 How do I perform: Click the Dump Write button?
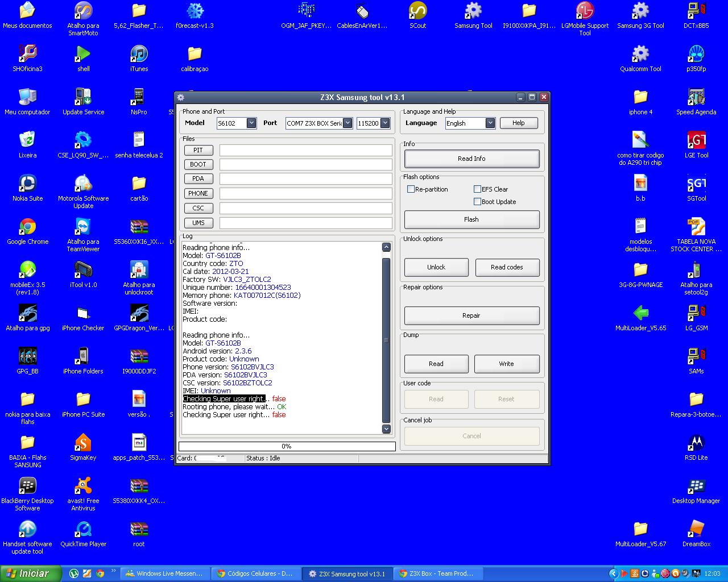(507, 364)
